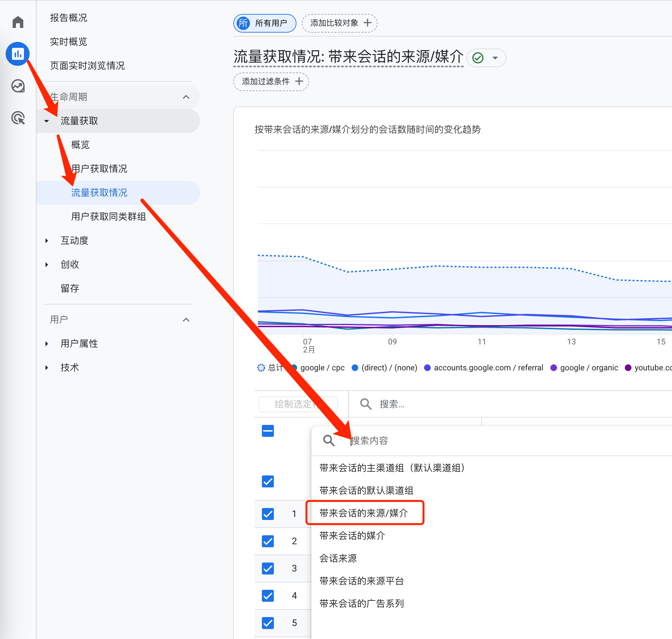Click magnifier icon beside 搜索内容 field

coord(329,441)
